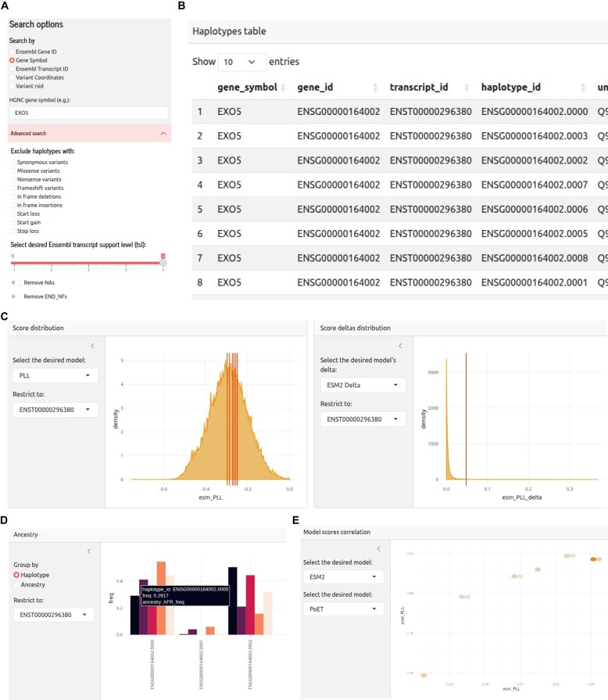The width and height of the screenshot is (608, 700).
Task: Select table row with haplotype ENSG00000164002.0003
Action: tap(399, 136)
